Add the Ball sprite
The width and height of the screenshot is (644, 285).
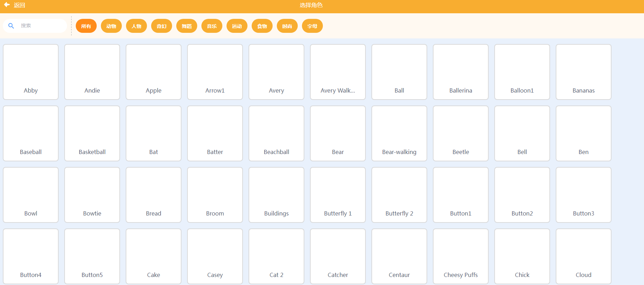point(399,72)
